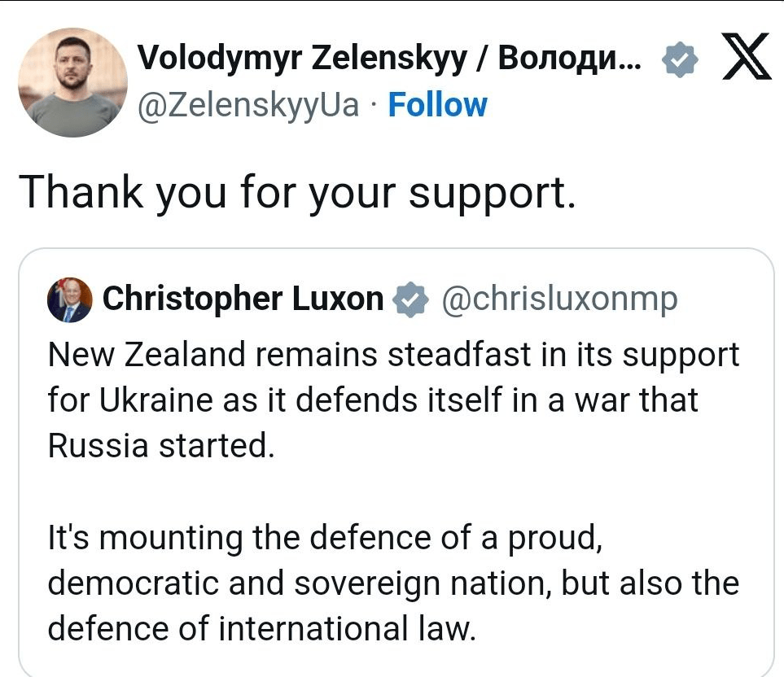Open Christopher Luxon's small profile picture
This screenshot has width=784, height=677.
click(69, 300)
